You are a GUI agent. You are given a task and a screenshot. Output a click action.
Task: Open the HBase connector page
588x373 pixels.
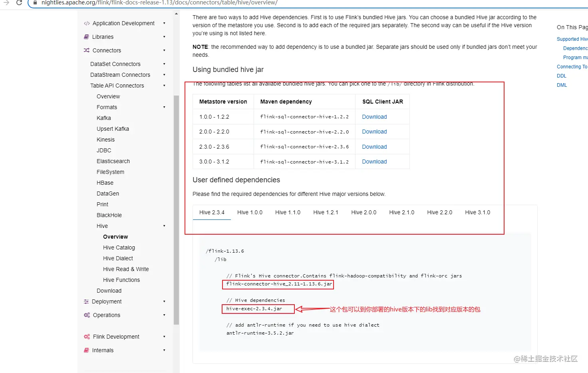(105, 183)
